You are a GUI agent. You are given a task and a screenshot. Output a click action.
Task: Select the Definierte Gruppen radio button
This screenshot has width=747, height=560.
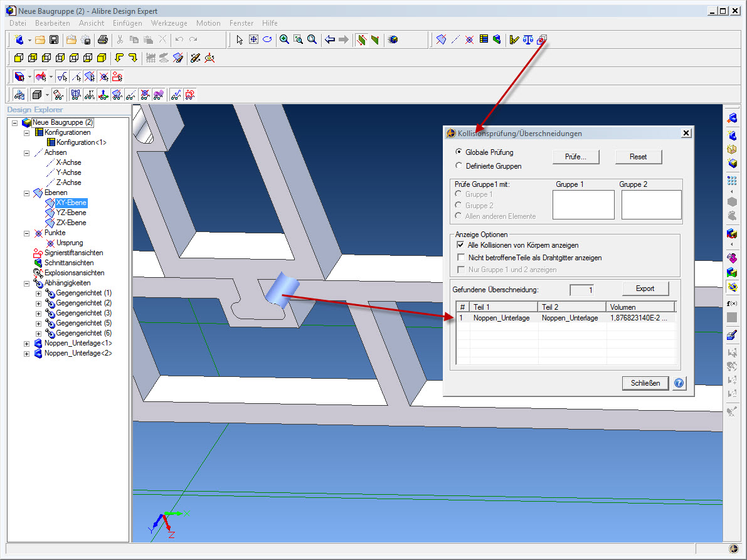point(458,166)
